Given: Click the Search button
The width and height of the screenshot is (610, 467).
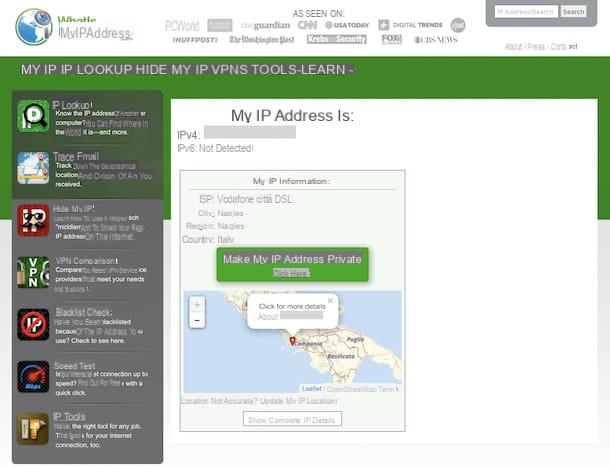Looking at the screenshot, I should [x=573, y=12].
